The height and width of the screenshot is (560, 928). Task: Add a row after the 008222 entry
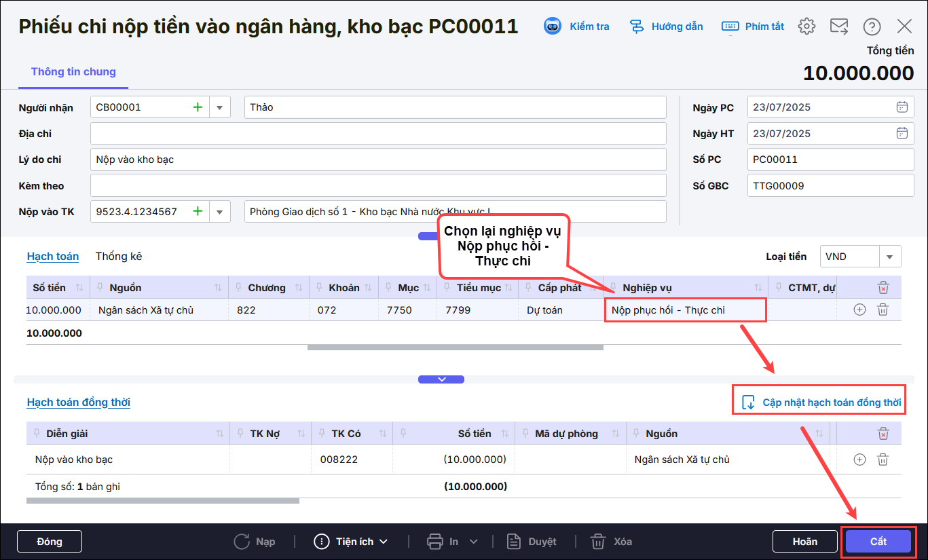point(859,460)
